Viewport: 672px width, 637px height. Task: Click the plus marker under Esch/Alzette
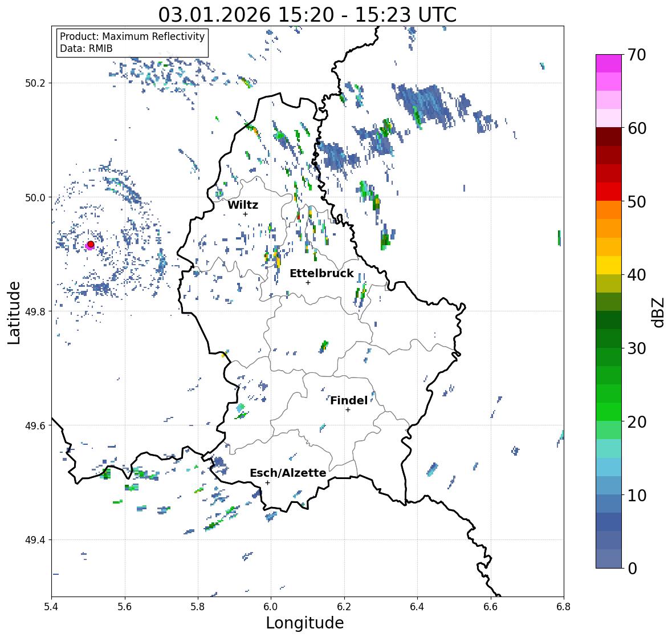tap(267, 482)
